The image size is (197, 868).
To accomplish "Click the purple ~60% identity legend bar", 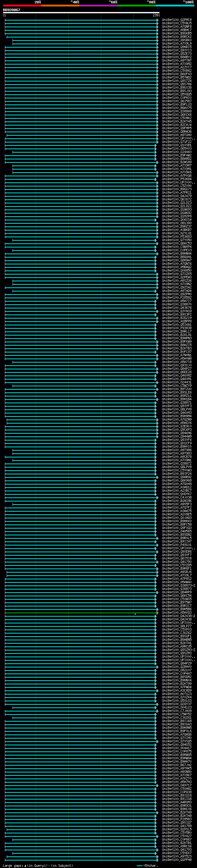I will (99, 6).
